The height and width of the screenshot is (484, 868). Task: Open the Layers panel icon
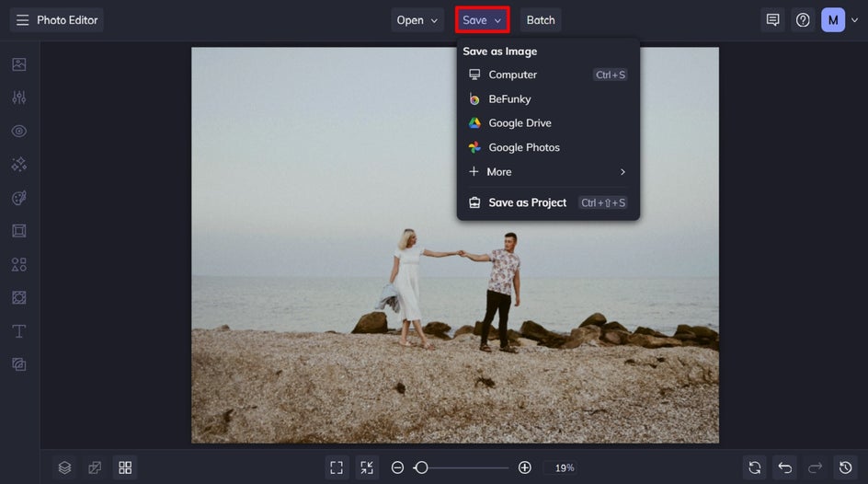pos(64,468)
